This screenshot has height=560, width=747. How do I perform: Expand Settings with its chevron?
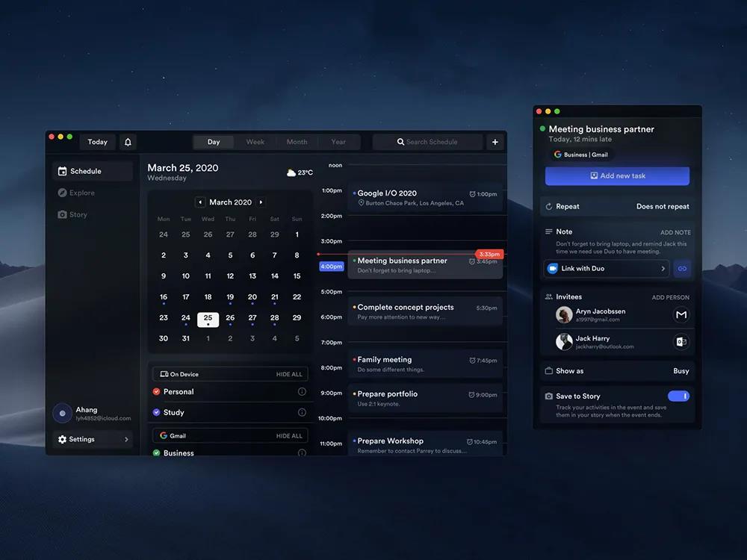[126, 439]
